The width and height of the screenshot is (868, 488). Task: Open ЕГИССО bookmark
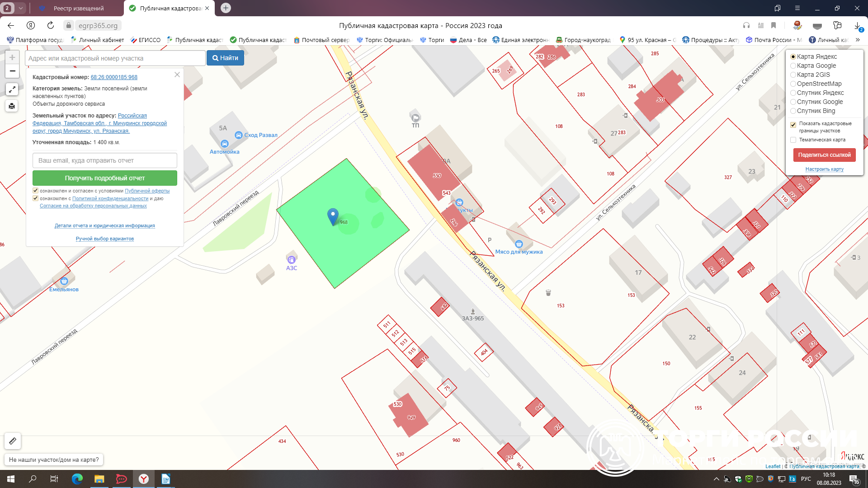[x=145, y=40]
